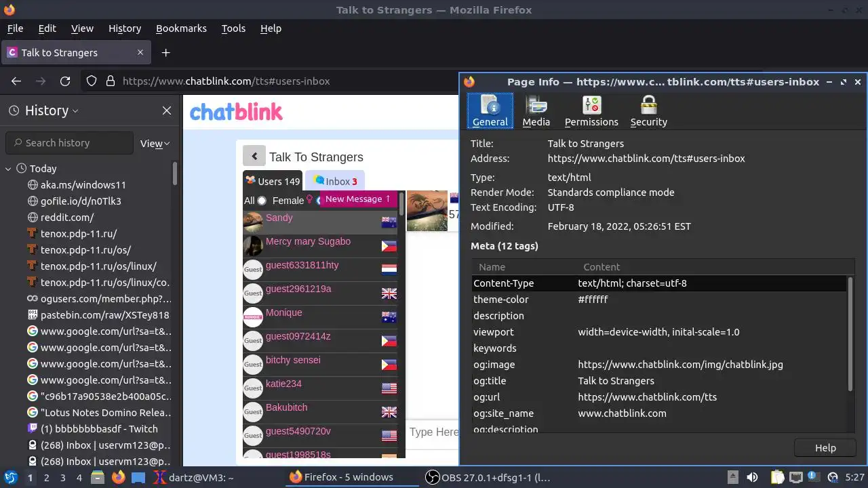Click the flag icon beside katie234
The width and height of the screenshot is (868, 488).
pyautogui.click(x=389, y=388)
